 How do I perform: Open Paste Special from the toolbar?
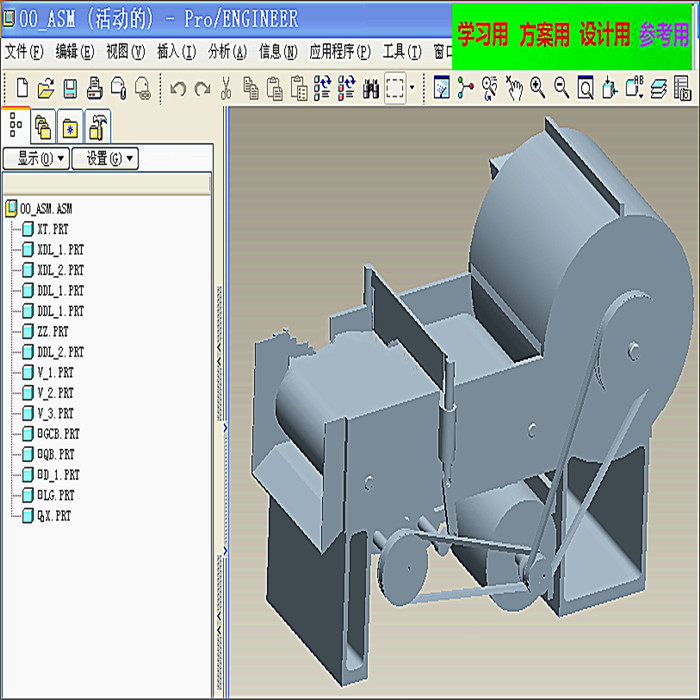click(x=299, y=88)
